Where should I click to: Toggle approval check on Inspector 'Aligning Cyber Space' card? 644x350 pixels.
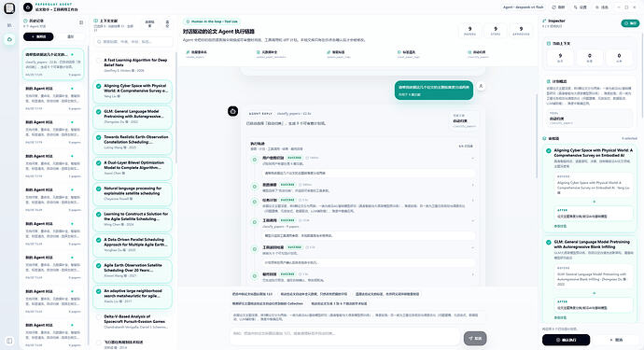(x=548, y=151)
